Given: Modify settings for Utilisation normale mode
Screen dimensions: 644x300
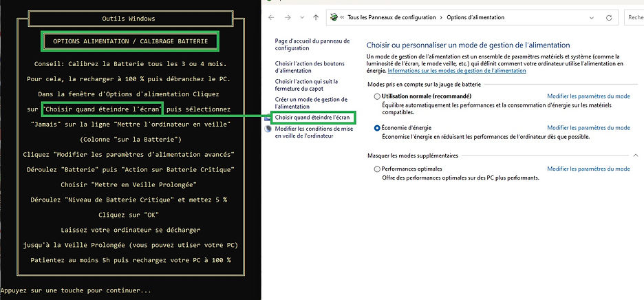Looking at the screenshot, I should [x=588, y=96].
